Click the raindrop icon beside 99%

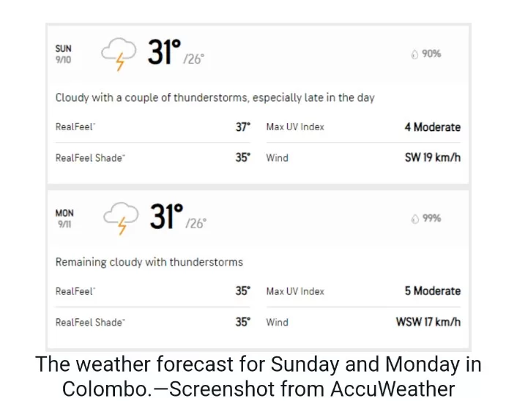pos(414,218)
